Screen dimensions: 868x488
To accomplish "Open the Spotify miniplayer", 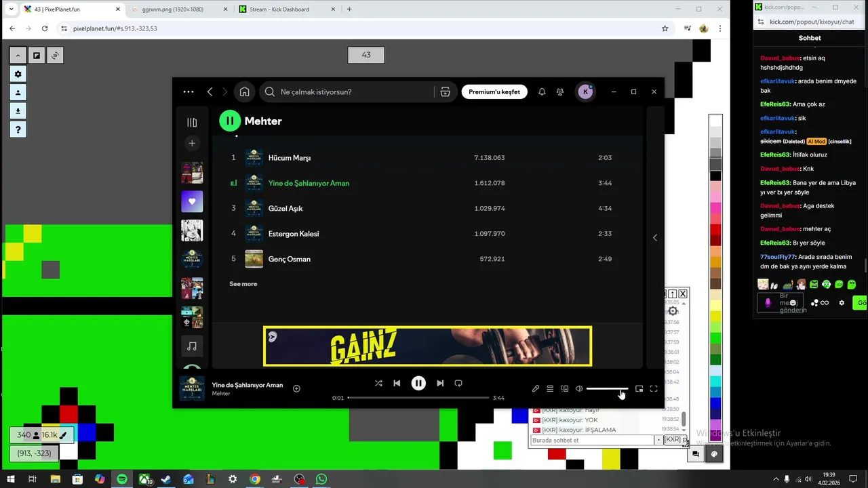I will coord(639,388).
